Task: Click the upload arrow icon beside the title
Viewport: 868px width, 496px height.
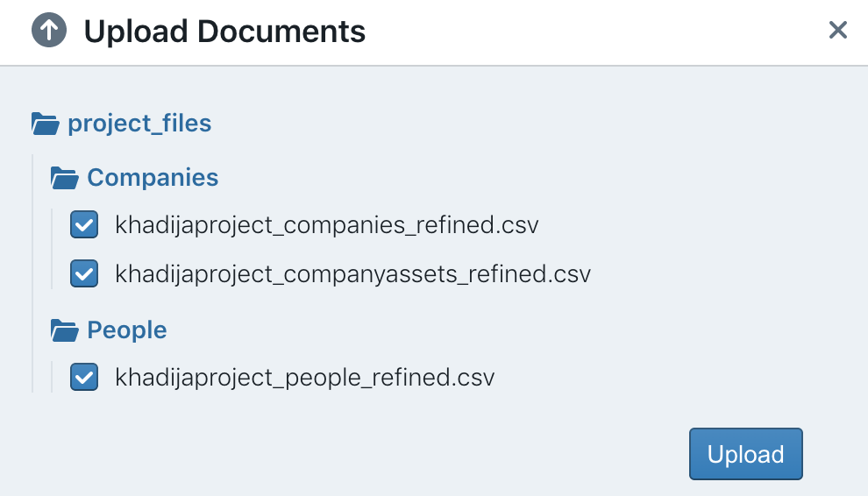Action: point(49,30)
